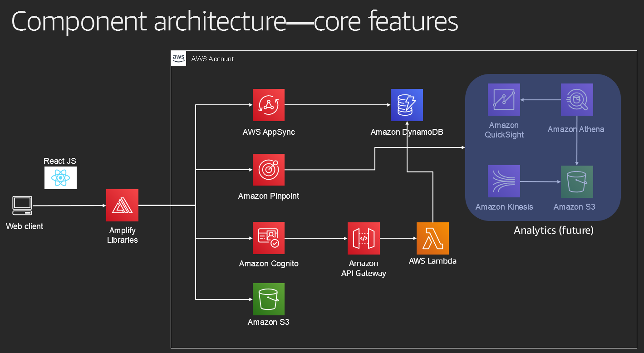Select the Amazon S3 icon inside Analytics group
The image size is (644, 353).
point(576,181)
